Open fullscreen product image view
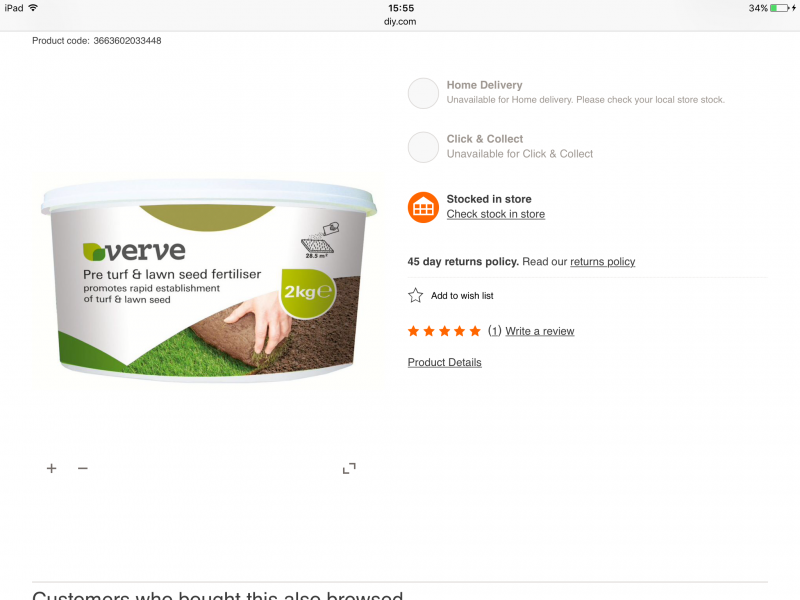Image resolution: width=800 pixels, height=600 pixels. point(349,468)
